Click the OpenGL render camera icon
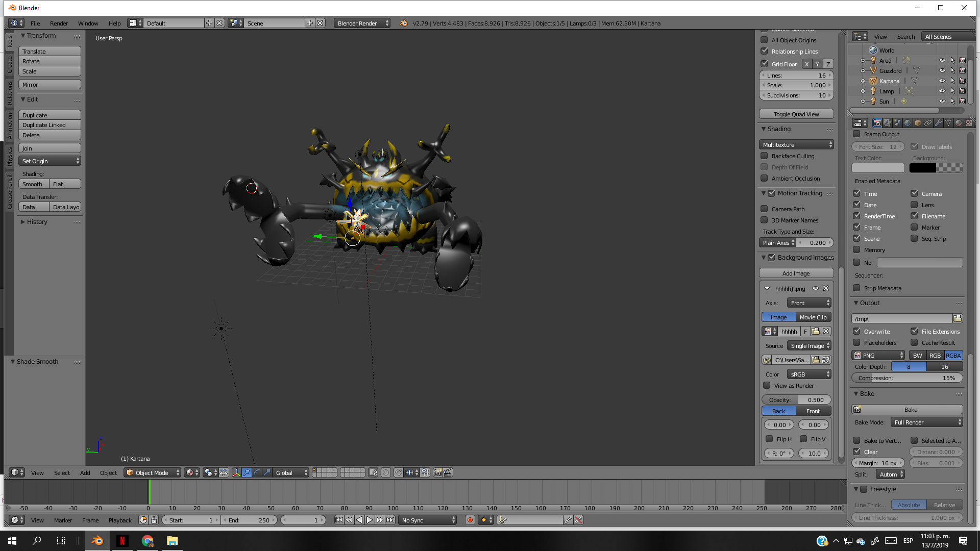Image resolution: width=980 pixels, height=551 pixels. [x=438, y=472]
